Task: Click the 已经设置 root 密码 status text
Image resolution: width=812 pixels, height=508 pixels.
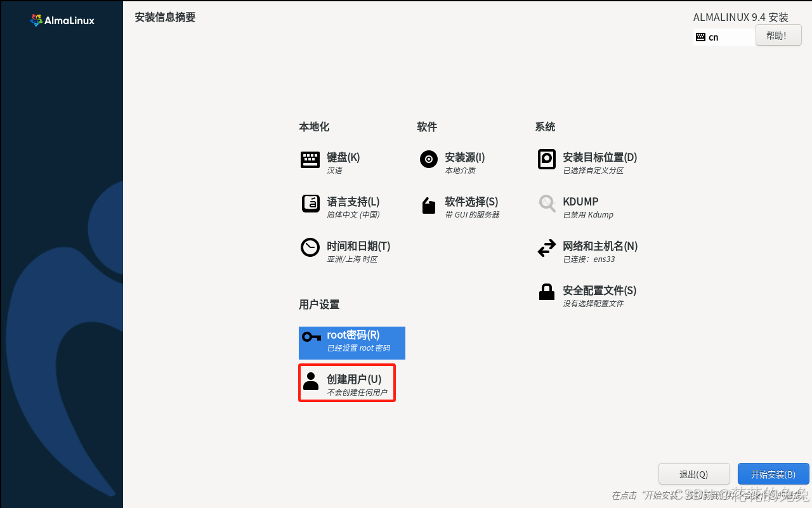Action: 358,348
